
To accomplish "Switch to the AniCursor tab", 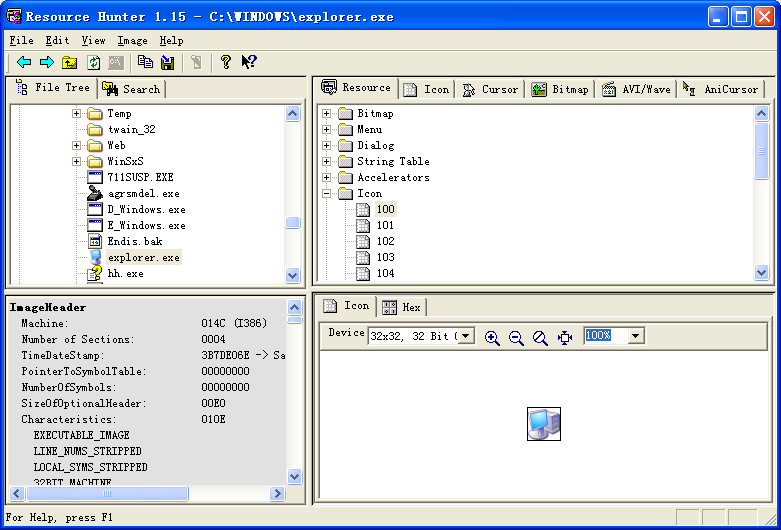I will 720,90.
